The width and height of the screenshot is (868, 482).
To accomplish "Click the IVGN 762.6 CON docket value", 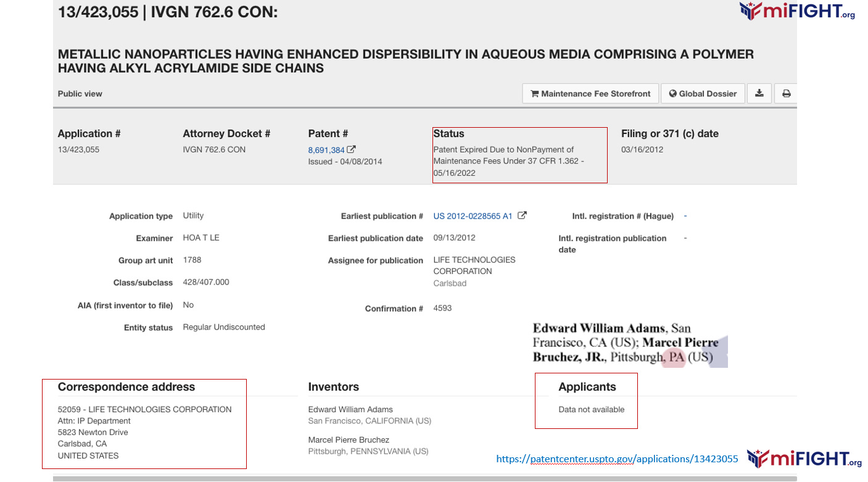I will tap(214, 149).
